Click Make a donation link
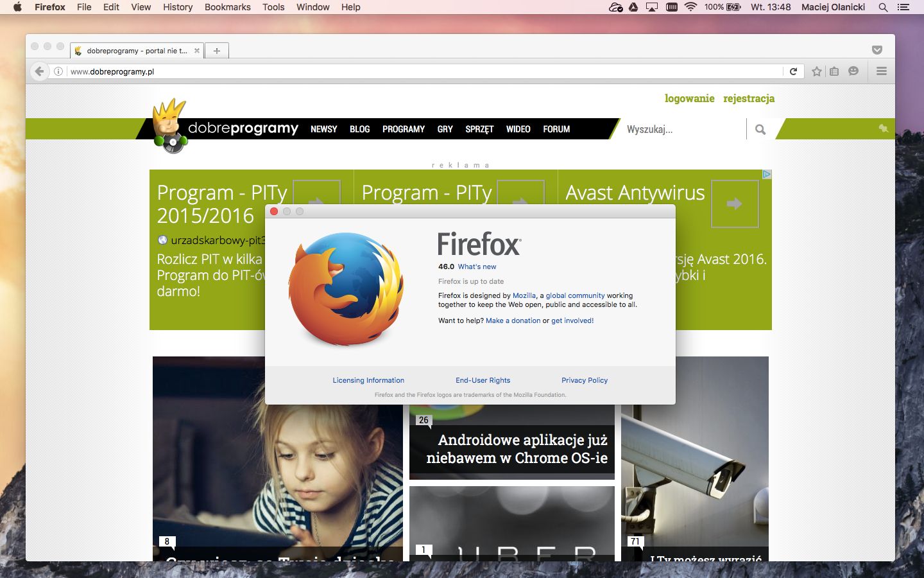 click(513, 320)
